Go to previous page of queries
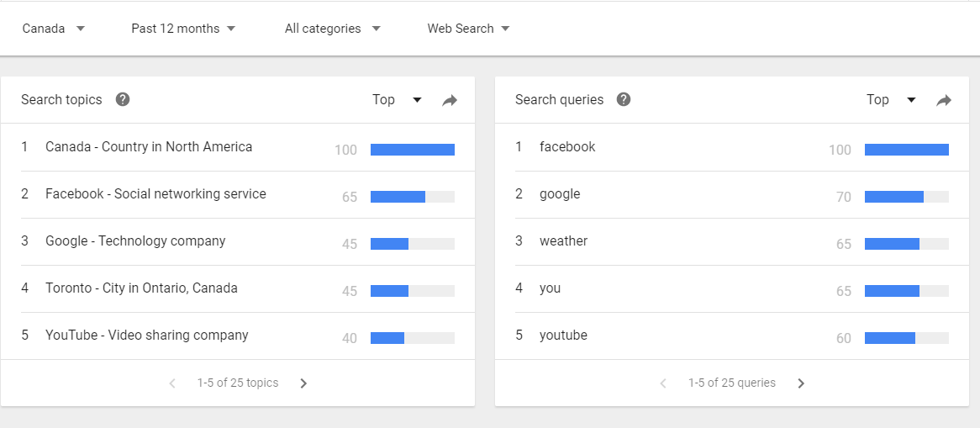 pyautogui.click(x=664, y=383)
